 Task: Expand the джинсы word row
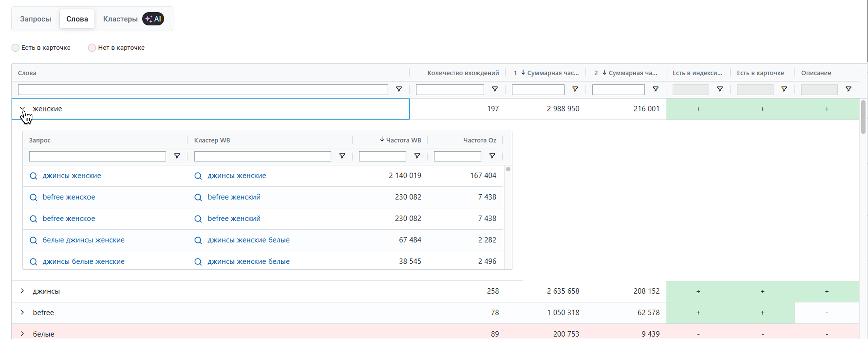click(22, 291)
